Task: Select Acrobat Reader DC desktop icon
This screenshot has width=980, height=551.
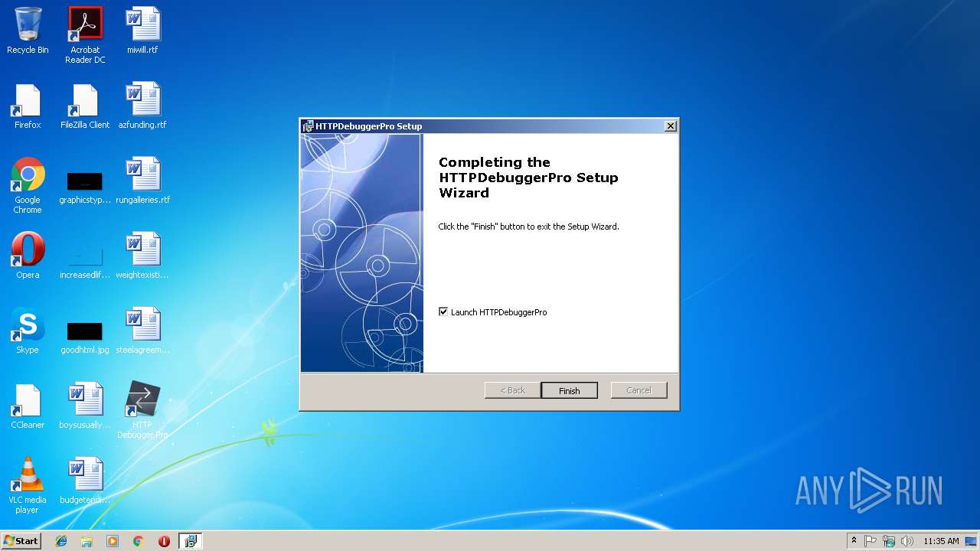Action: click(85, 35)
